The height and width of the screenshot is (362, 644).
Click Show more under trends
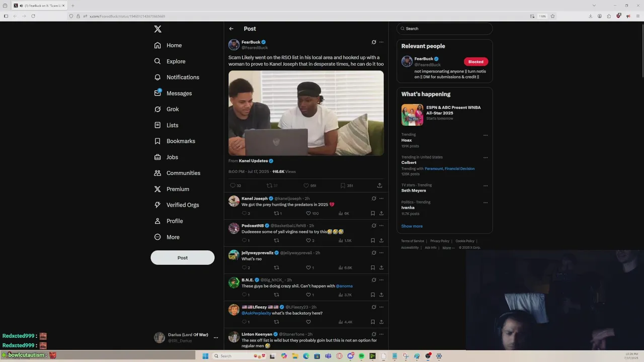pyautogui.click(x=412, y=226)
